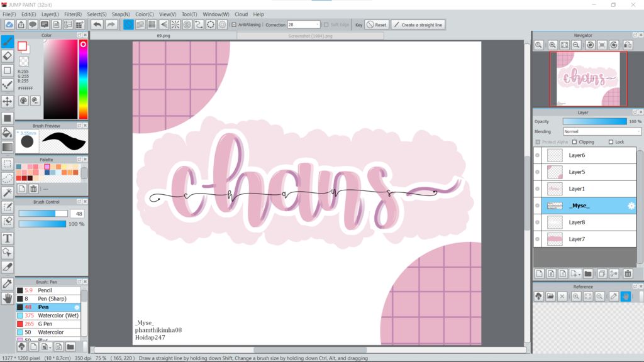Toggle the AntiAliasing checkbox
This screenshot has width=644, height=362.
pyautogui.click(x=234, y=25)
